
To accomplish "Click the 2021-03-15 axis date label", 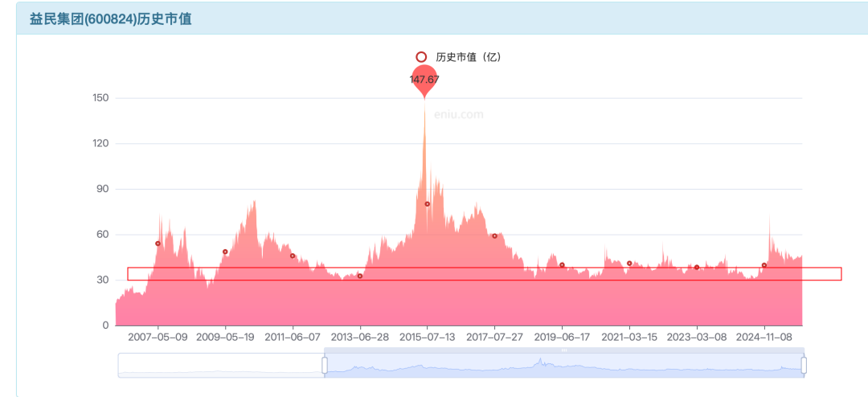I will coord(629,338).
